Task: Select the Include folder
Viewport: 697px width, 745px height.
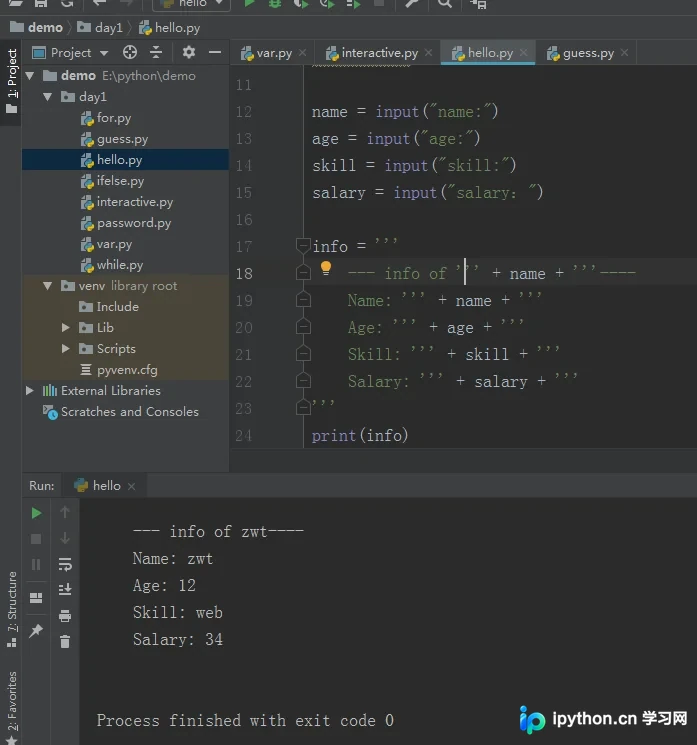Action: (117, 307)
